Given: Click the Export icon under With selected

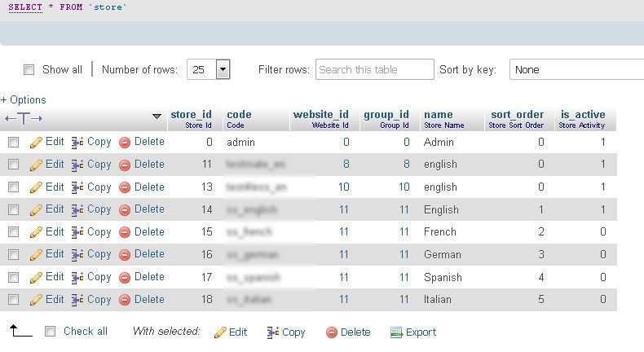Looking at the screenshot, I should pos(396,332).
